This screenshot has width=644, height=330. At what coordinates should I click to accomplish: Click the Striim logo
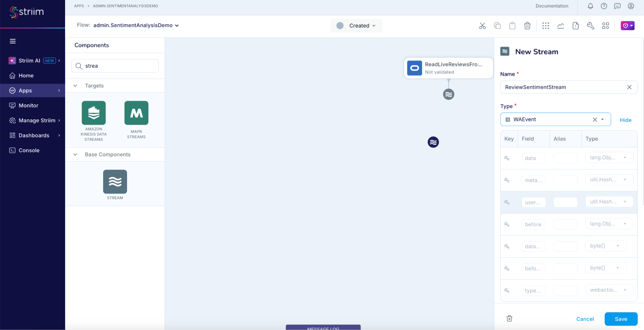click(x=26, y=12)
